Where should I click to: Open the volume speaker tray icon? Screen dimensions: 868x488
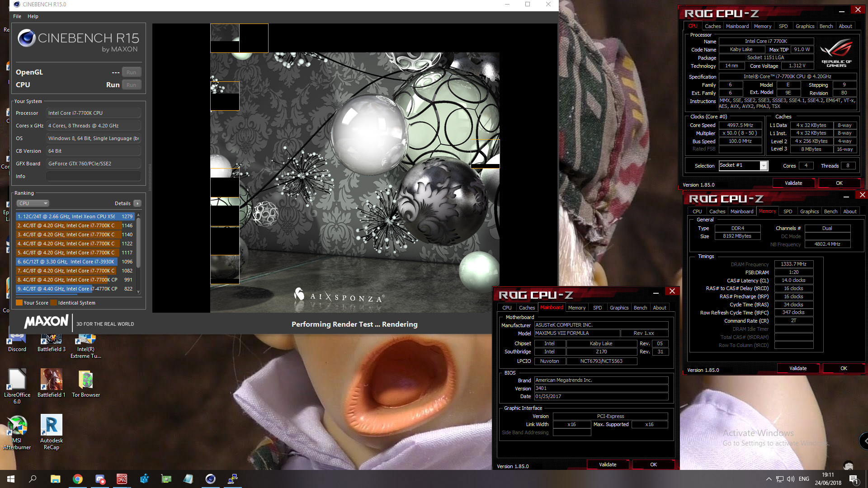(791, 479)
